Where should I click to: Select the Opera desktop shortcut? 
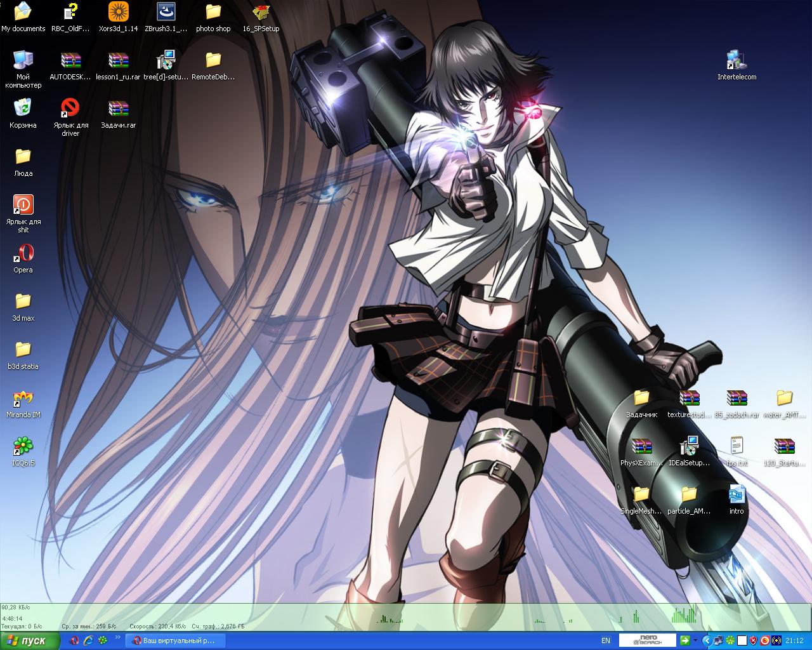(23, 255)
